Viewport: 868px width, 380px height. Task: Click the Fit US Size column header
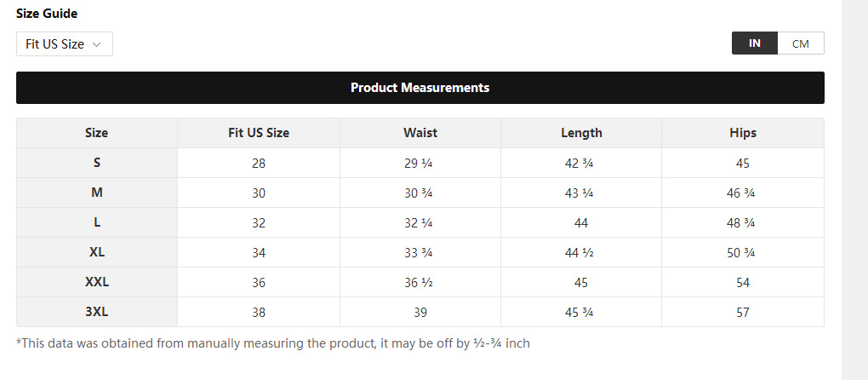(x=259, y=133)
